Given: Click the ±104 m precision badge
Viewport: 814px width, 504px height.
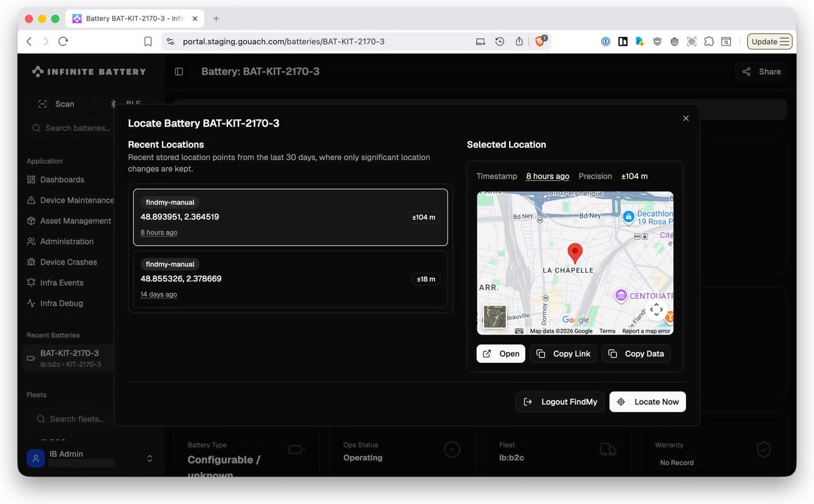Looking at the screenshot, I should point(423,217).
